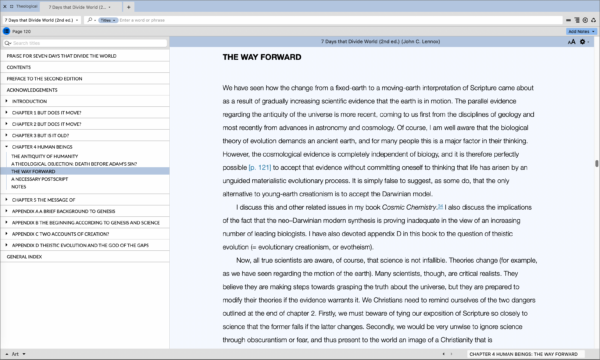The width and height of the screenshot is (600, 360).
Task: Switch to the Theological workspace tab
Action: click(x=27, y=7)
